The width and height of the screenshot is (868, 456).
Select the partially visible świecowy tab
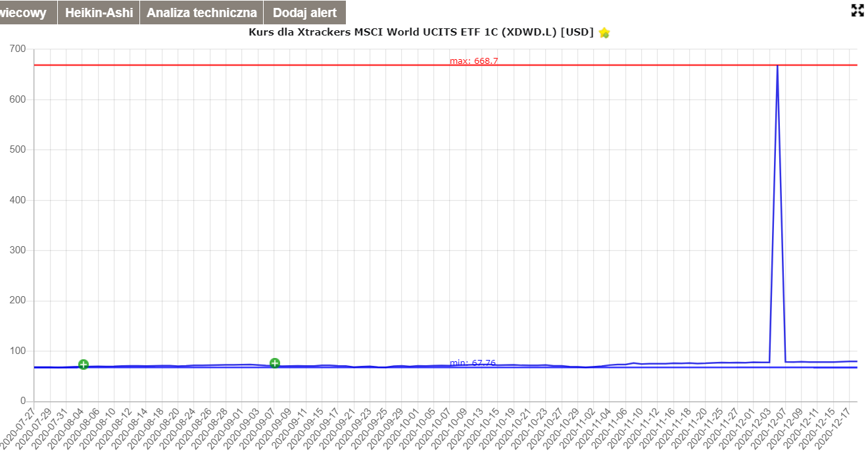tap(25, 13)
